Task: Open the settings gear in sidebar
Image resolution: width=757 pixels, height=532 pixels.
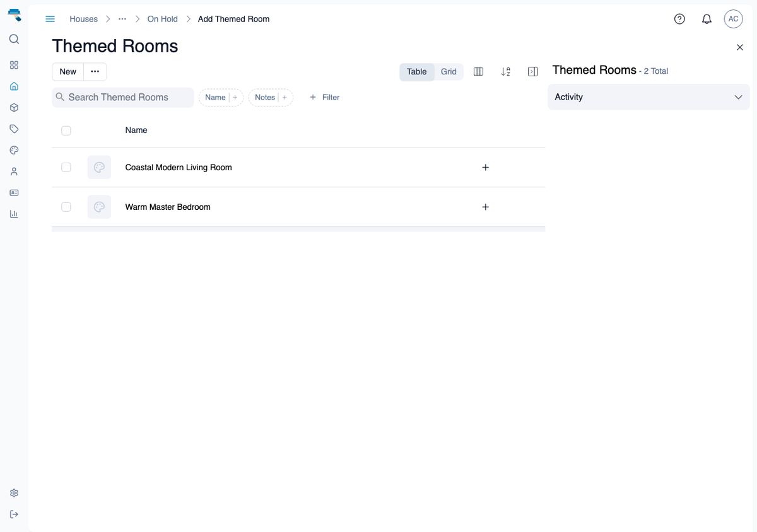Action: (x=14, y=493)
